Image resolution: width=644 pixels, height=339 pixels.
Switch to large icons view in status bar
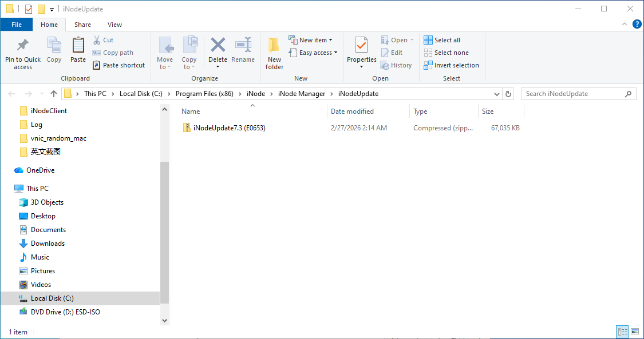(x=634, y=332)
